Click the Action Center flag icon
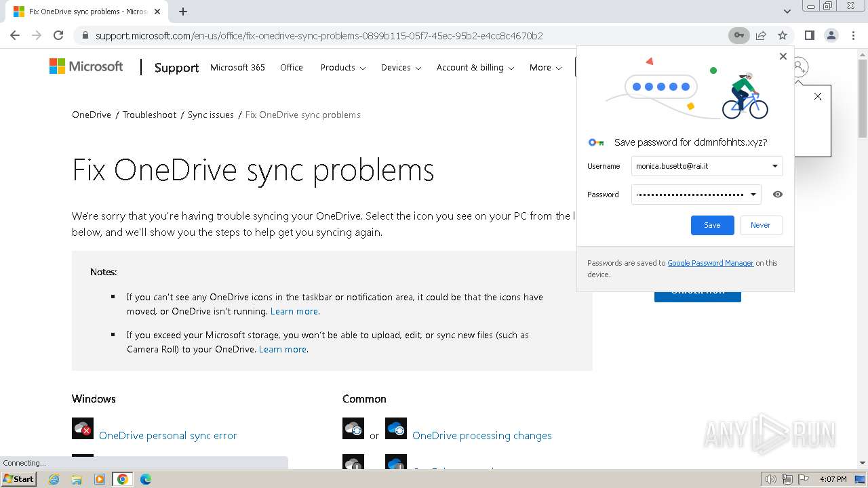 pyautogui.click(x=802, y=479)
